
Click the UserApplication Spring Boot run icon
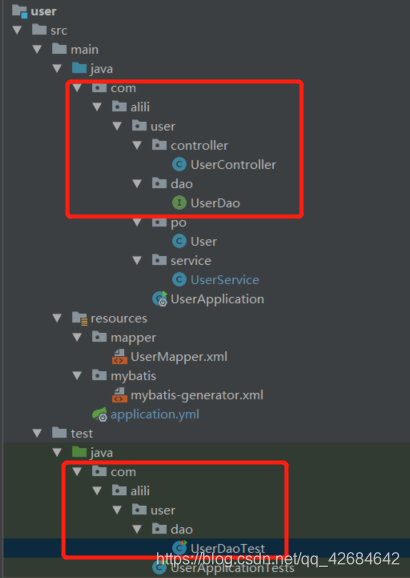160,299
